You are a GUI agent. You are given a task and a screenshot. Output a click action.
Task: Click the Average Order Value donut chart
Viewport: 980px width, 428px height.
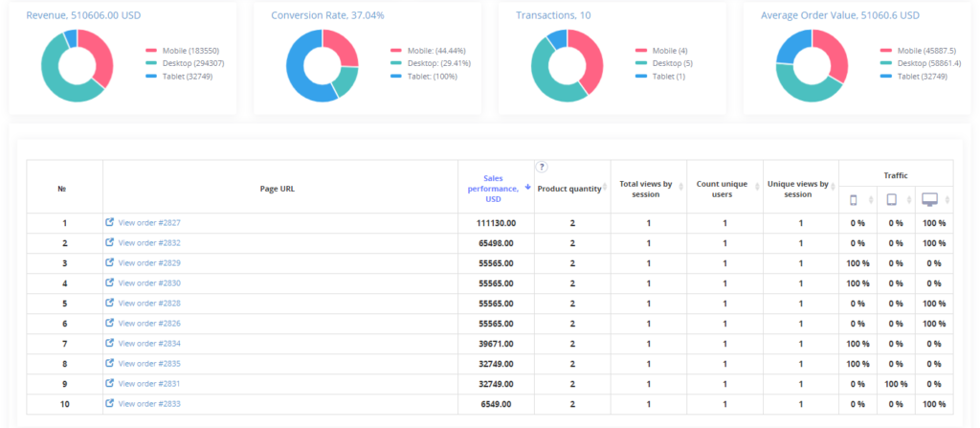click(x=812, y=66)
